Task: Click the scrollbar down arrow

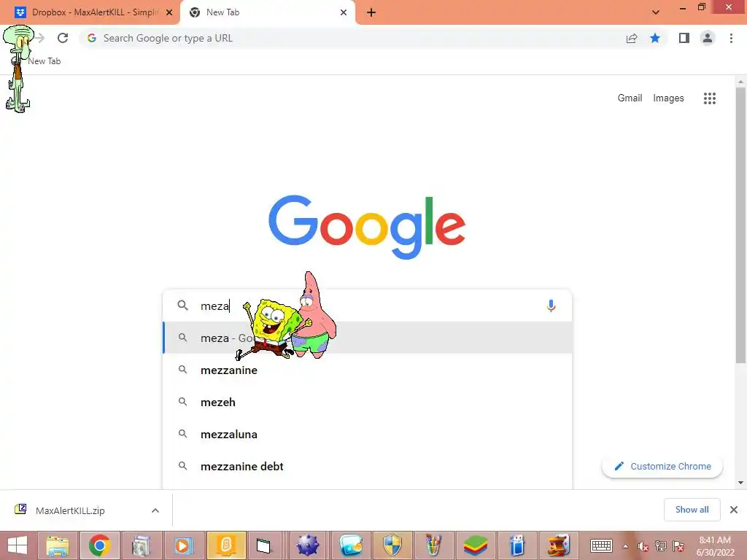Action: 740,483
